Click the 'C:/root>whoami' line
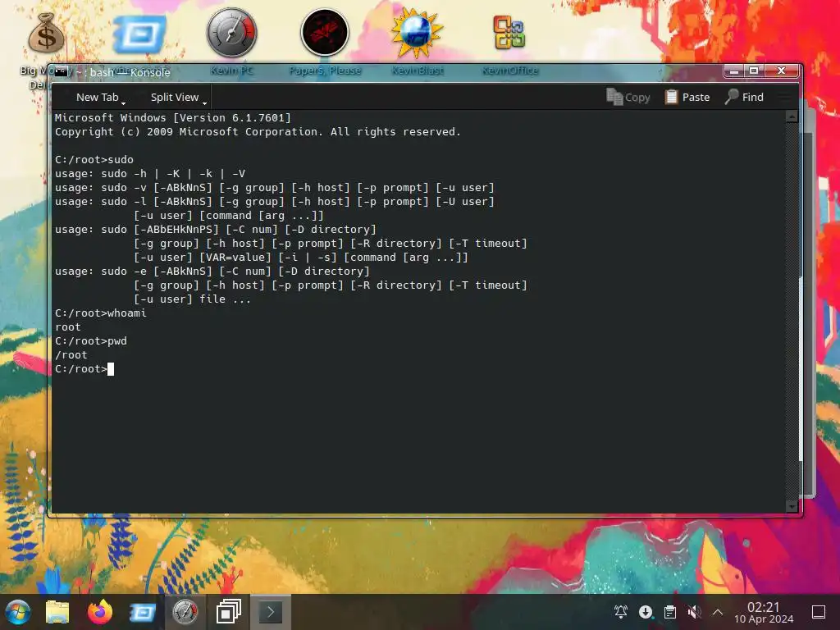The image size is (840, 630). click(101, 313)
